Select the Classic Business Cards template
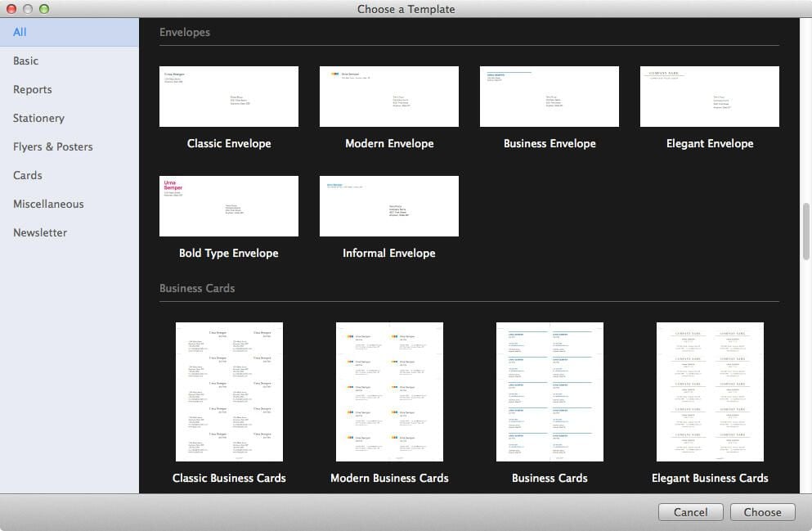Viewport: 812px width, 531px height. coord(230,392)
